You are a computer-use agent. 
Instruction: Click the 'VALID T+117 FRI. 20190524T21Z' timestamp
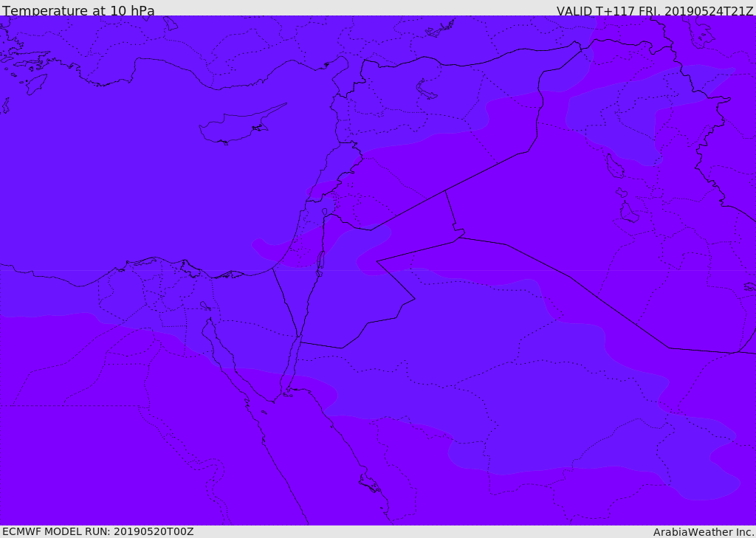click(x=654, y=11)
